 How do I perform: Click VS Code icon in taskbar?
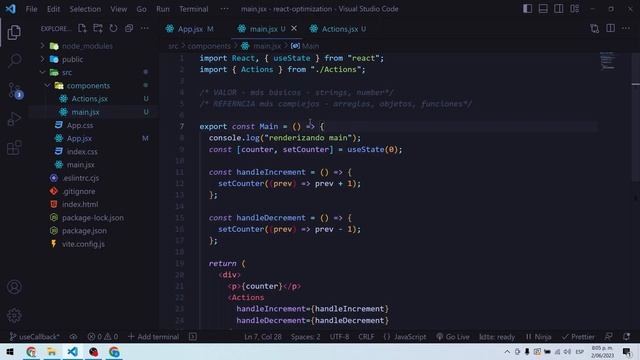click(x=72, y=351)
